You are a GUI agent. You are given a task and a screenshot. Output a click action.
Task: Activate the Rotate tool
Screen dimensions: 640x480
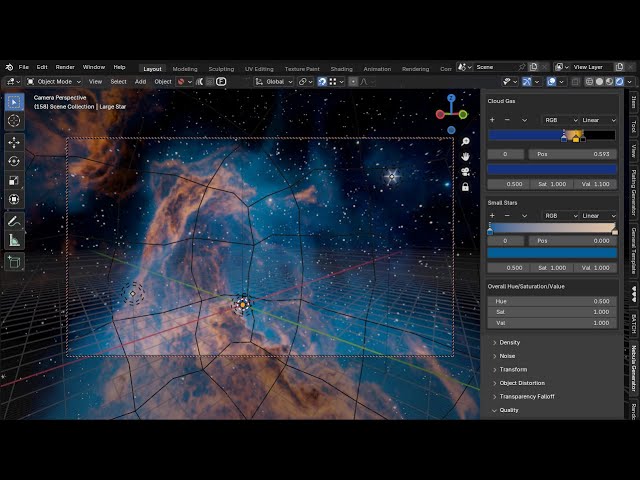point(14,162)
